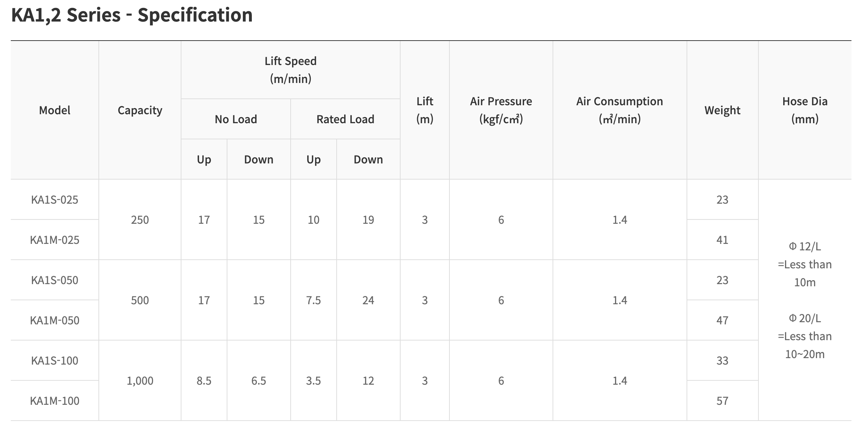Select the No Load subheader

click(236, 119)
